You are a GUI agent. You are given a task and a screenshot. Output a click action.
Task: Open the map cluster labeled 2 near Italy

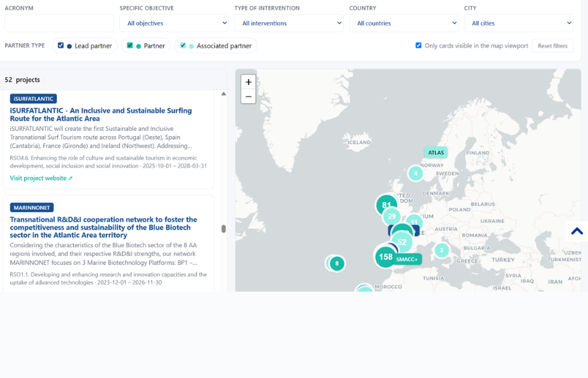(x=442, y=250)
